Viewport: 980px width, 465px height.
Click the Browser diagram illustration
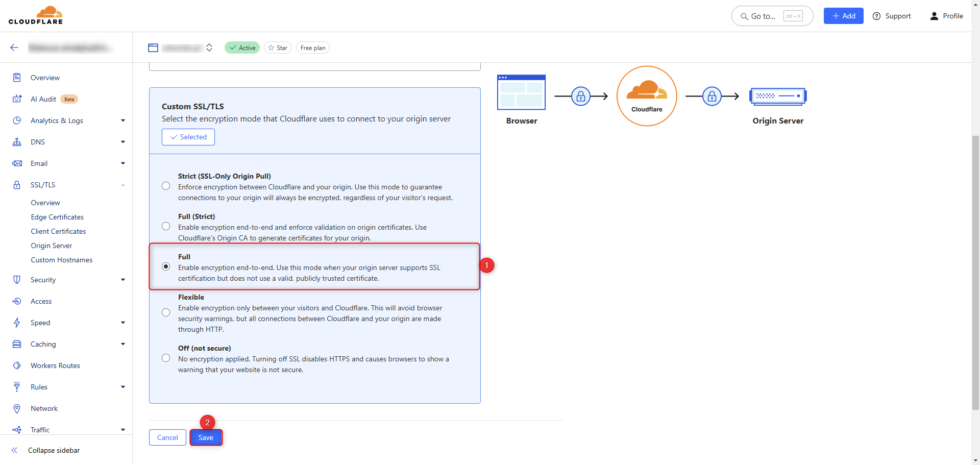tap(522, 92)
